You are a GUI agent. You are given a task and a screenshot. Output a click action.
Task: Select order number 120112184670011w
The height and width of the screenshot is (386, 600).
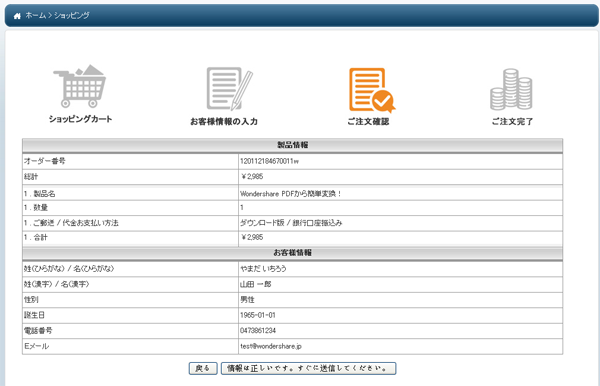tap(269, 161)
